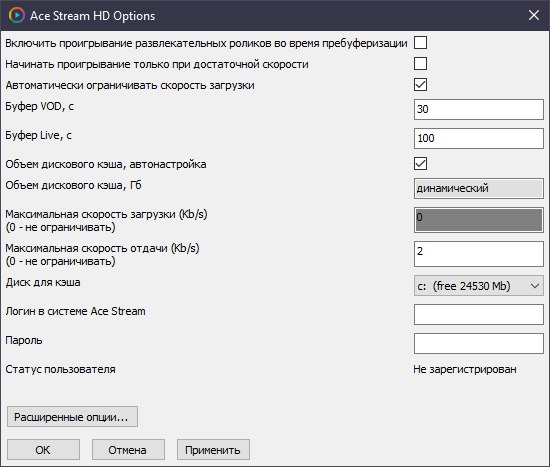Uncheck 'Автоматически ограничивать скорость загрузки' checkbox

coord(420,85)
